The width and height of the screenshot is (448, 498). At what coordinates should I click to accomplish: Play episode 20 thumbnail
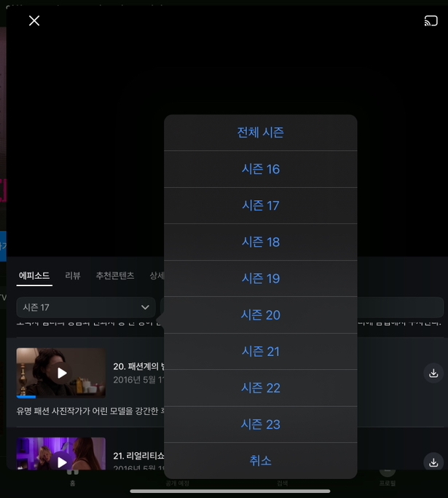[61, 373]
